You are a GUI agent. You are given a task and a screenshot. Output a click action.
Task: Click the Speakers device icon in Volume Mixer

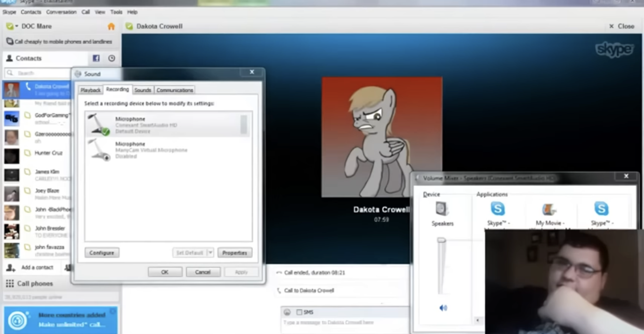442,209
